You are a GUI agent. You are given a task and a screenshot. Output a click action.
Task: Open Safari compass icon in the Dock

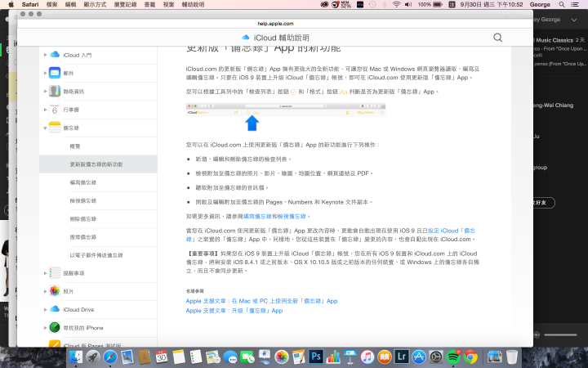pos(110,357)
